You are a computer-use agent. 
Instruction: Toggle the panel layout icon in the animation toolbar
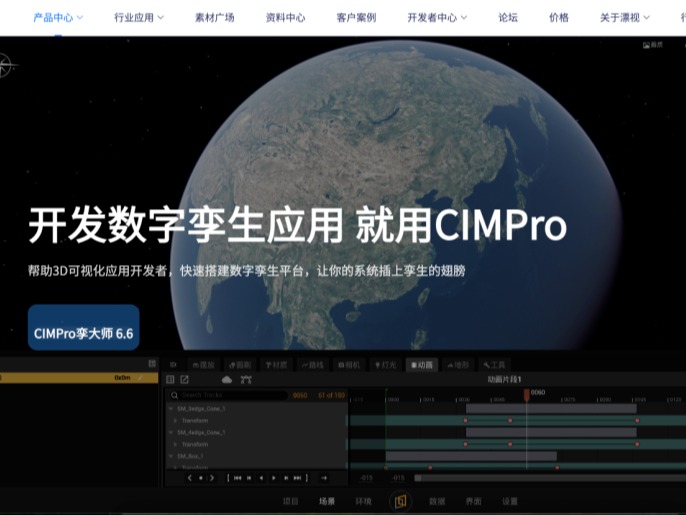coord(170,379)
